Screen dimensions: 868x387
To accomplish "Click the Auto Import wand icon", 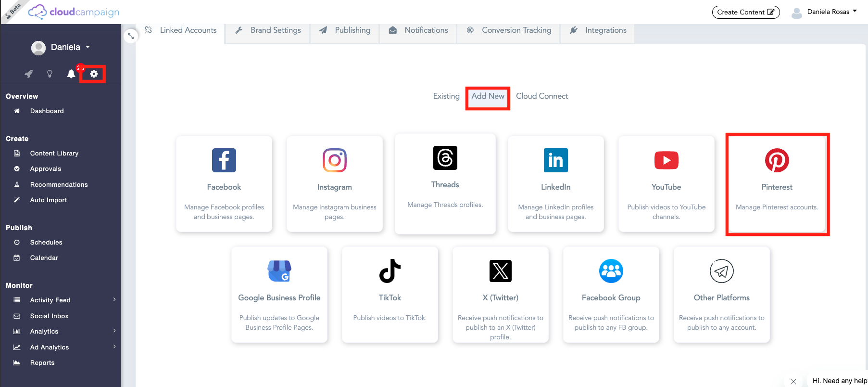I will click(17, 200).
